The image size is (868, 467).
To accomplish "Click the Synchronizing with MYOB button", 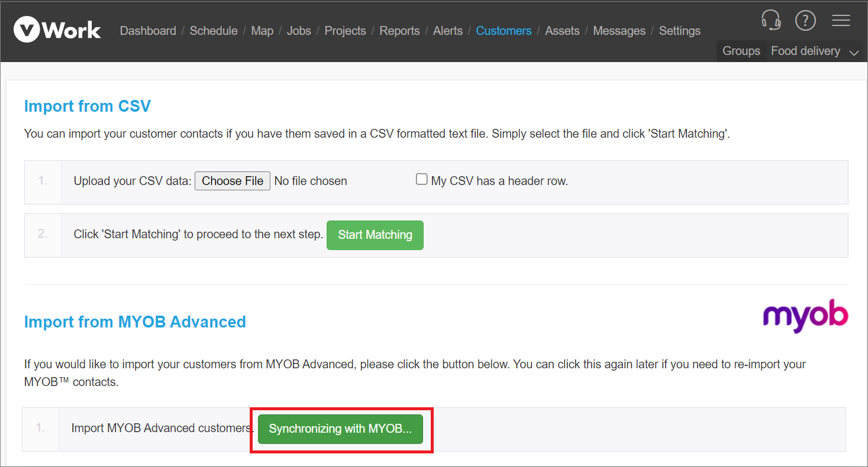I will [340, 429].
